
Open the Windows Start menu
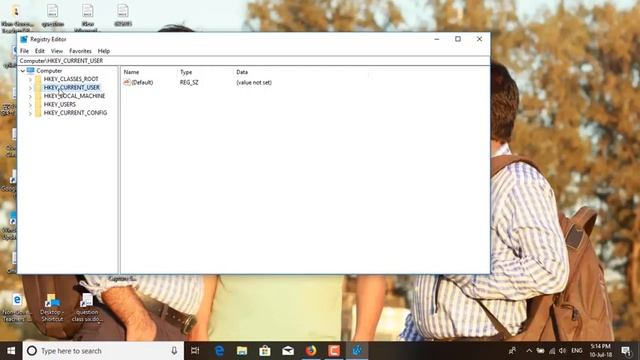pyautogui.click(x=11, y=351)
